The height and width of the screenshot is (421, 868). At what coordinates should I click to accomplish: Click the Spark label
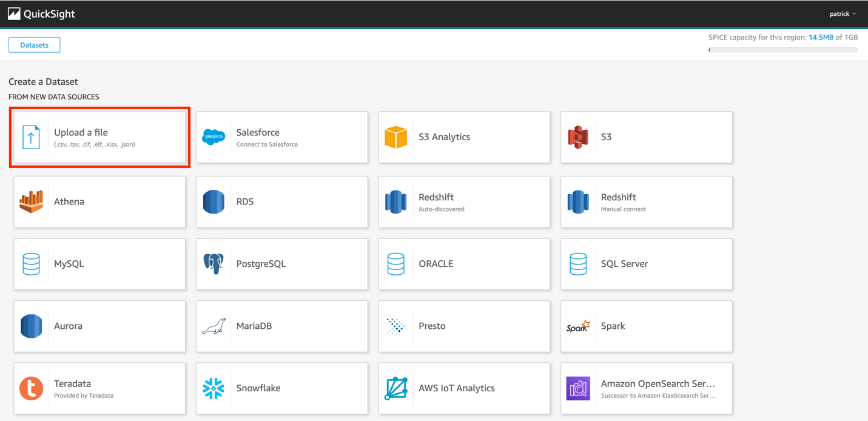coord(613,326)
